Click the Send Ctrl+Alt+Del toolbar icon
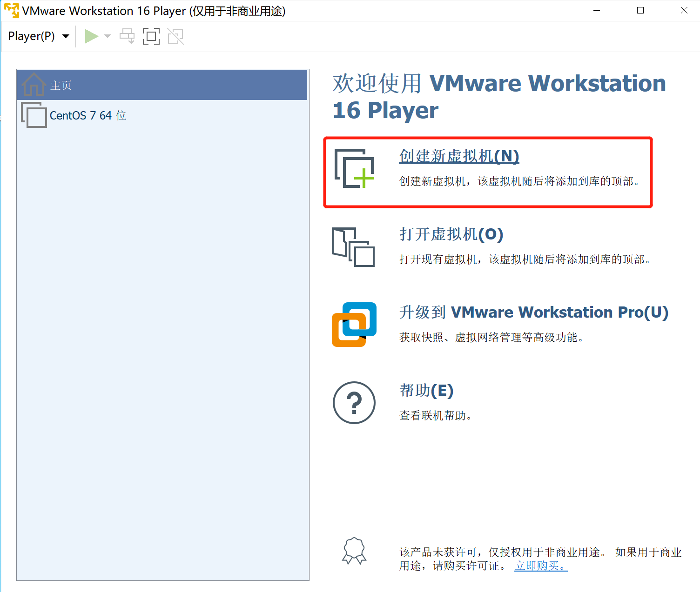Screen dimensions: 700x592 pos(127,36)
